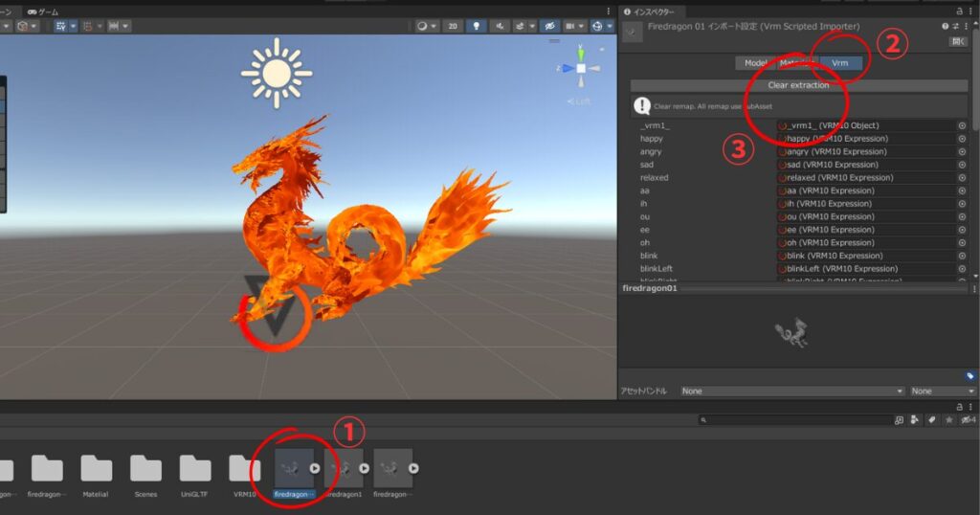Open the asset bundle variant None dropdown
The height and width of the screenshot is (515, 980).
(x=943, y=392)
